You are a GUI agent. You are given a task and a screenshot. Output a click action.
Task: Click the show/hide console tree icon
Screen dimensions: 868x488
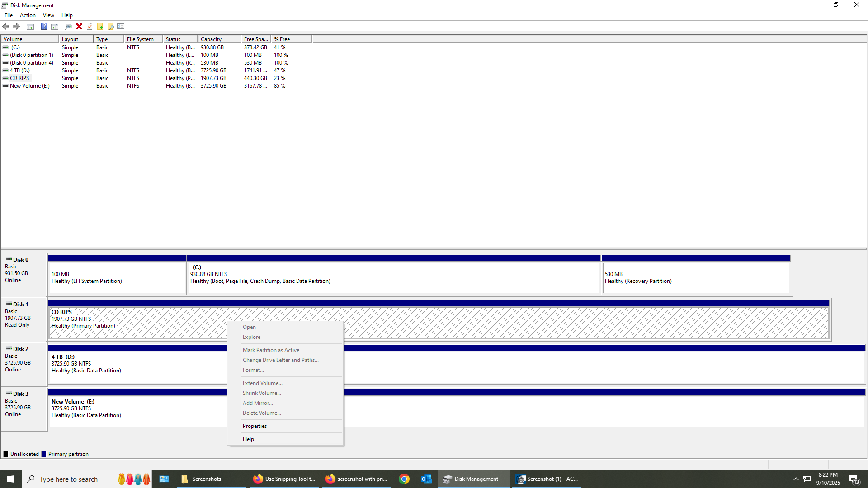point(30,26)
